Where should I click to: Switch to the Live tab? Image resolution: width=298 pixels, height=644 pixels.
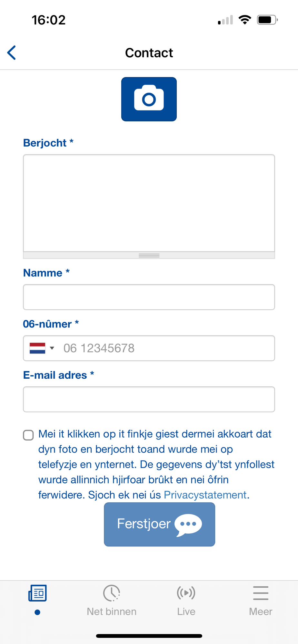(186, 611)
